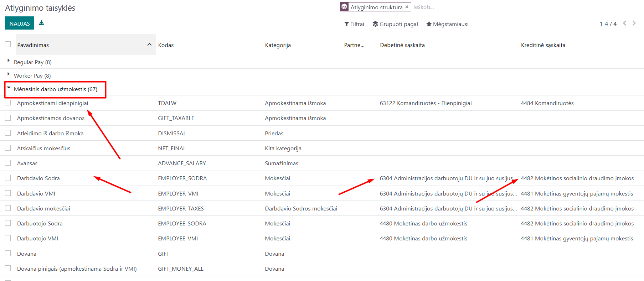Click 4481 credit account in Darbuotojo VMI row
The height and width of the screenshot is (281, 644).
[577, 238]
